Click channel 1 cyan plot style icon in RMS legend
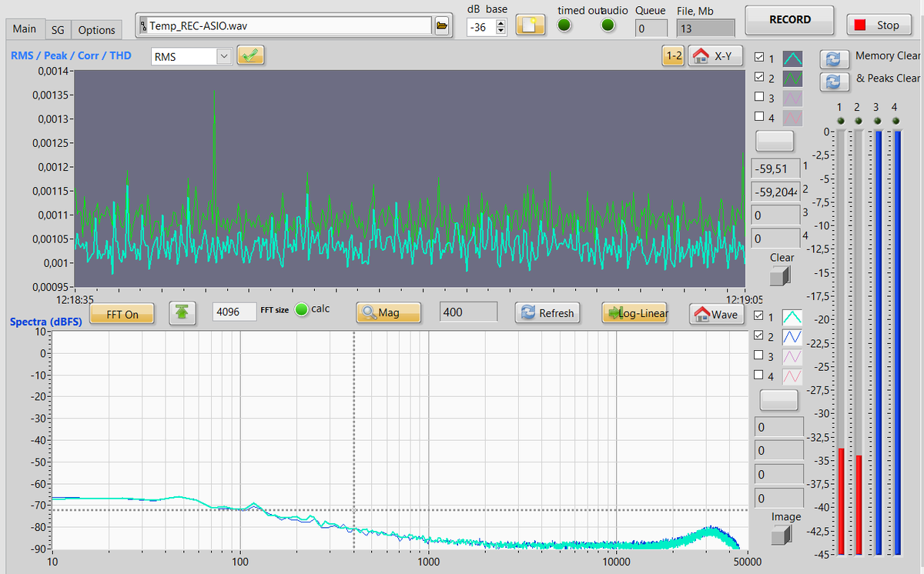Image resolution: width=924 pixels, height=574 pixels. (x=792, y=58)
